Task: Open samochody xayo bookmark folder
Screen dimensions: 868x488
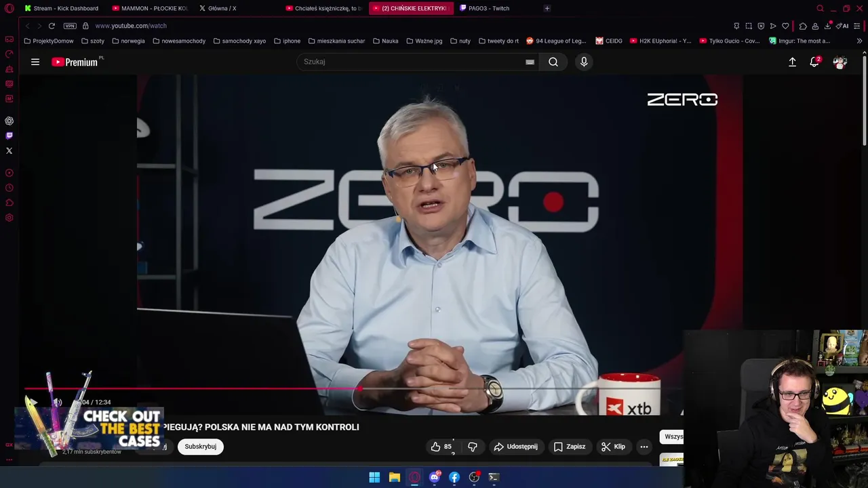Action: pyautogui.click(x=239, y=41)
